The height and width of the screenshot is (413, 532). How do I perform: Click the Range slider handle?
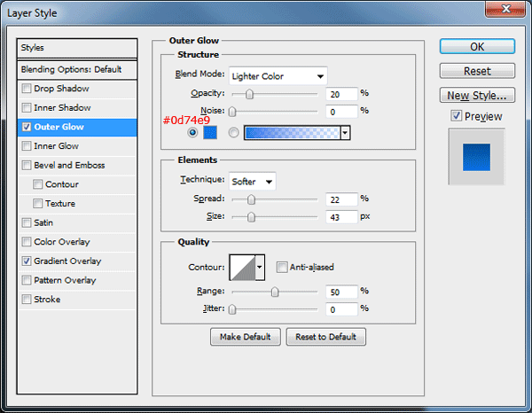coord(275,292)
